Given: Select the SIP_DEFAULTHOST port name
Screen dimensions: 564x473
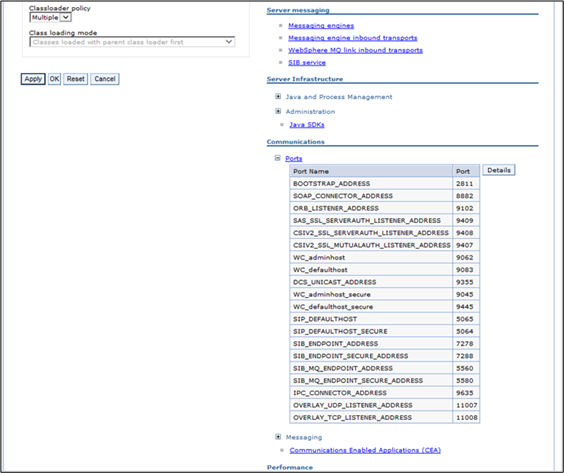Looking at the screenshot, I should [x=325, y=319].
